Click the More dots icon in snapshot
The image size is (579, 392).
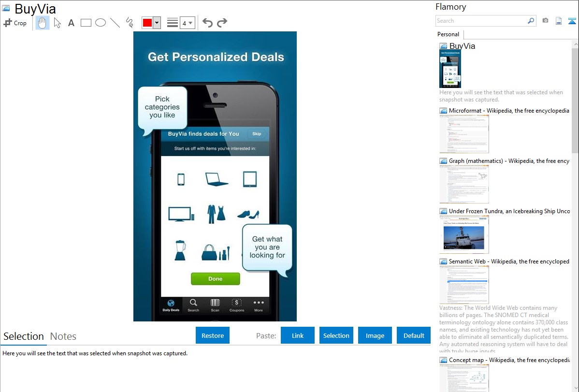259,305
